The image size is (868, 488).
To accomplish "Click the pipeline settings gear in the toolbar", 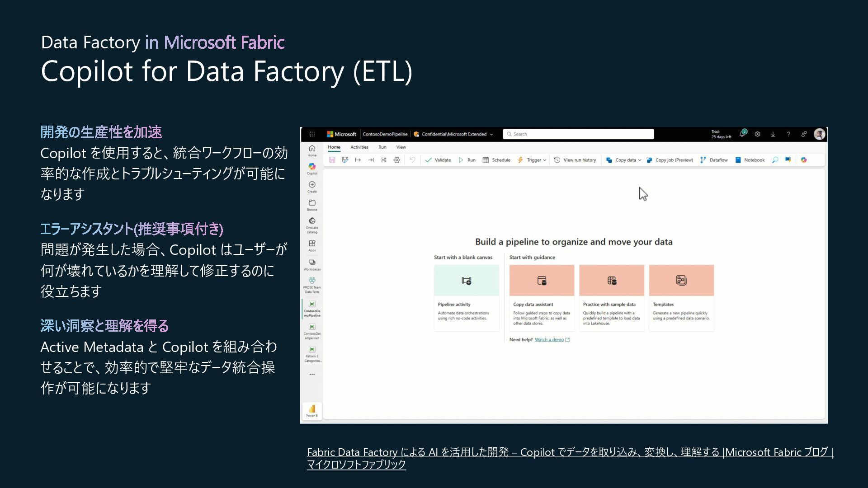I will click(396, 160).
